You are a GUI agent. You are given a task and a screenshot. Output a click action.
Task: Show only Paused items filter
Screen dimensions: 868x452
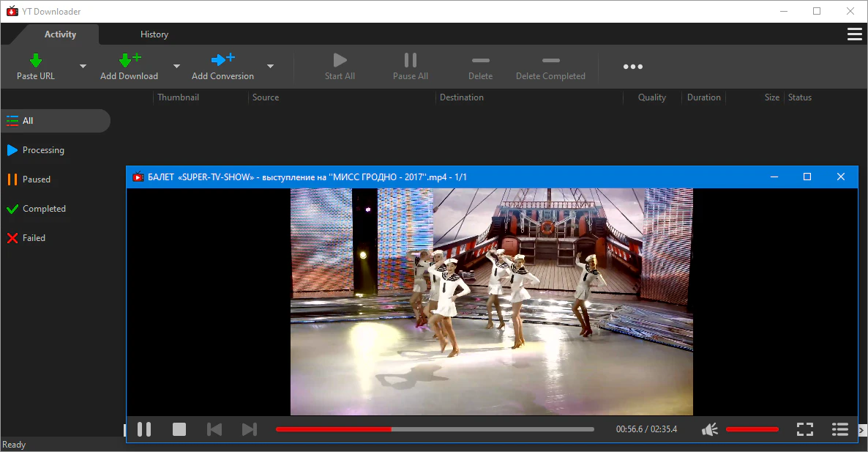click(x=36, y=179)
